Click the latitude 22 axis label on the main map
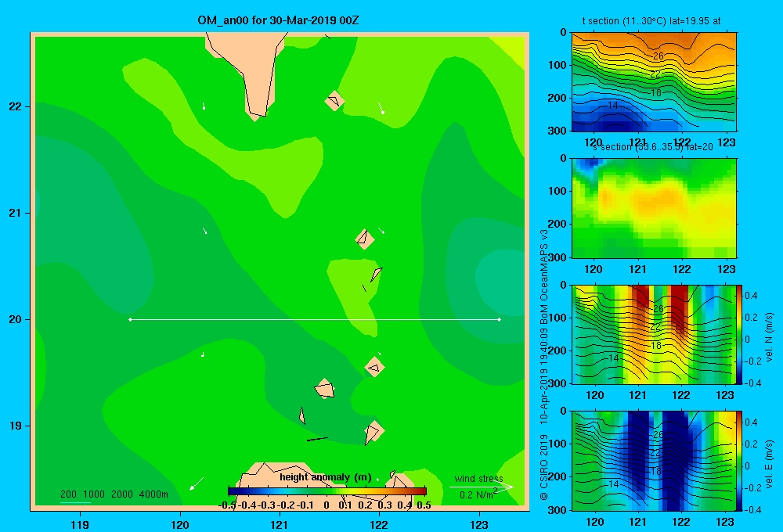This screenshot has height=532, width=783. pos(16,106)
